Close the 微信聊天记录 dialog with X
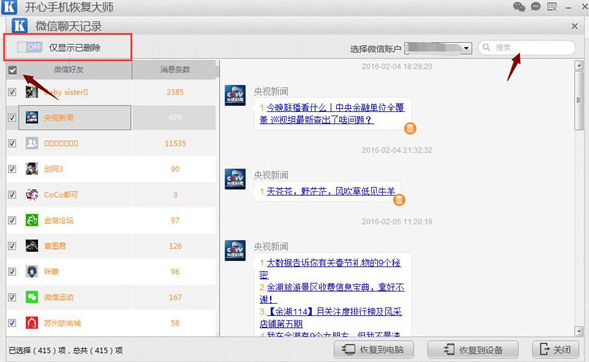The image size is (589, 362). pyautogui.click(x=574, y=26)
